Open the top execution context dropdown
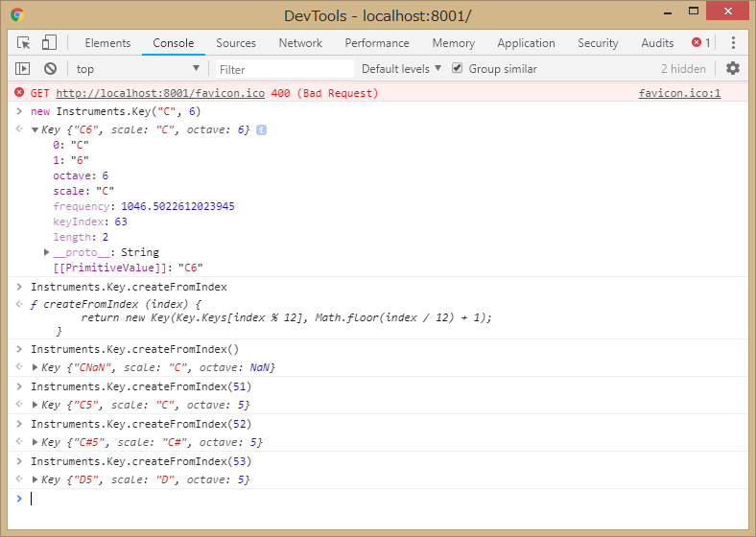Viewport: 756px width, 537px height. (x=137, y=69)
